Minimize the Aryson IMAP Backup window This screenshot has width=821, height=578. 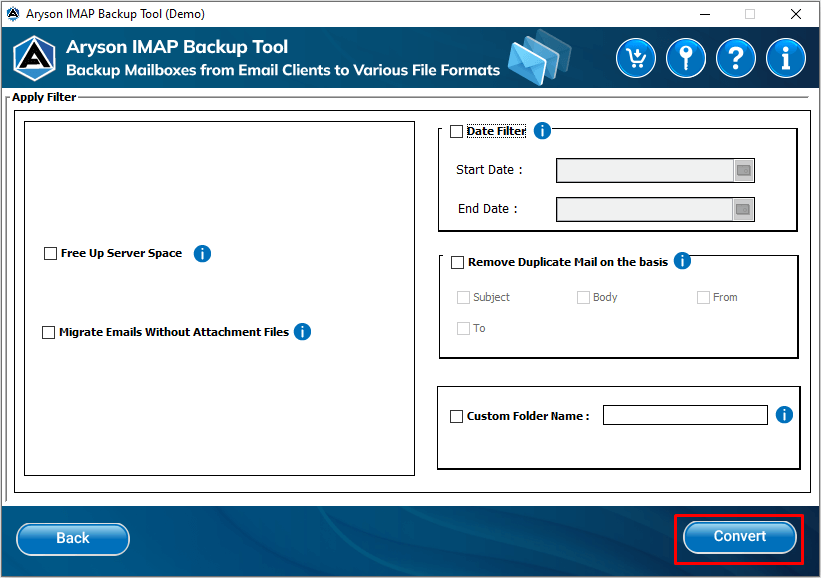tap(705, 14)
